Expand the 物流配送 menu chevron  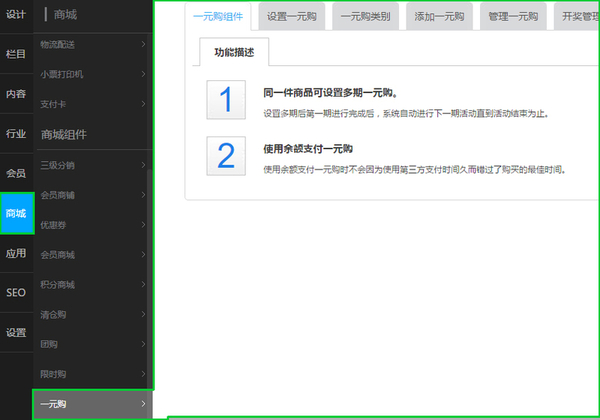pyautogui.click(x=143, y=44)
